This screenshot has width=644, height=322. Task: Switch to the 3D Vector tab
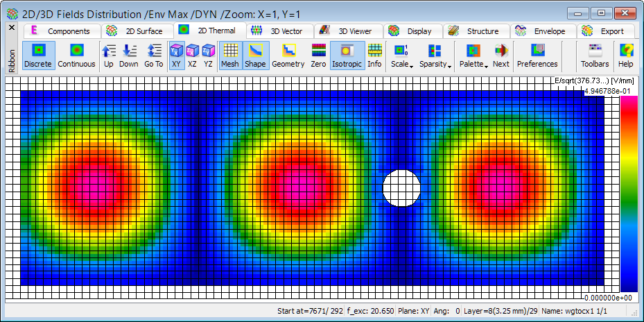(x=279, y=31)
